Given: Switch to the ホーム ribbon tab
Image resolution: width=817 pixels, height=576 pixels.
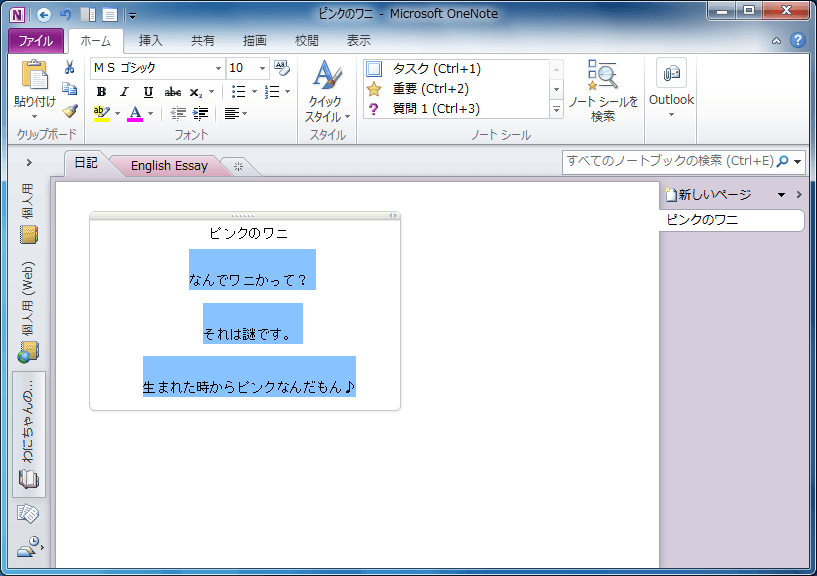Looking at the screenshot, I should (x=95, y=41).
